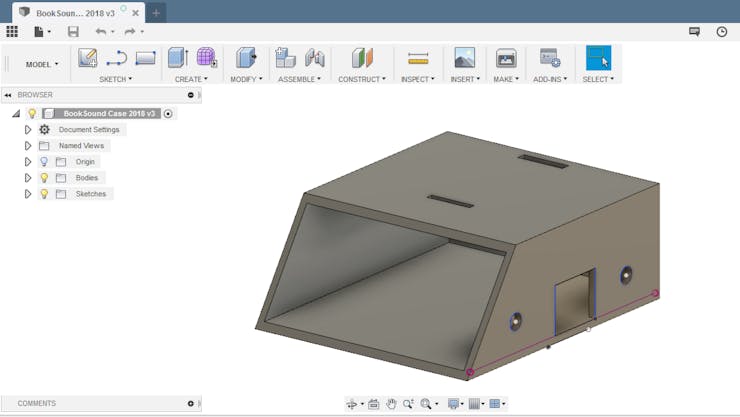This screenshot has height=417, width=740.
Task: Select the Named Views tree item
Action: click(x=81, y=146)
